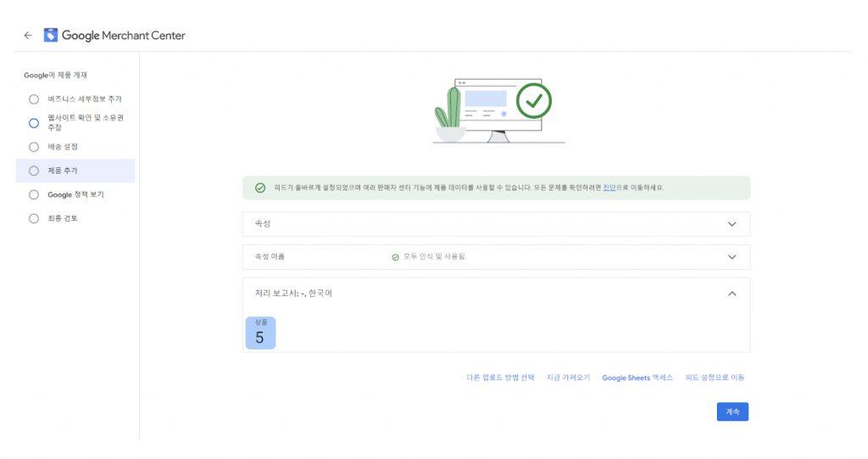
Task: Click the Google에 제품 게재 sidebar heading
Action: (55, 75)
